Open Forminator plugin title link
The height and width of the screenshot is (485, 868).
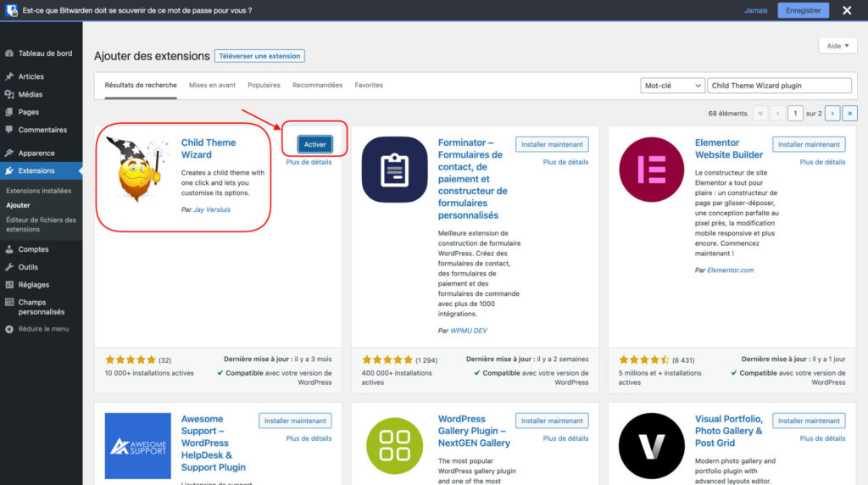[x=472, y=178]
